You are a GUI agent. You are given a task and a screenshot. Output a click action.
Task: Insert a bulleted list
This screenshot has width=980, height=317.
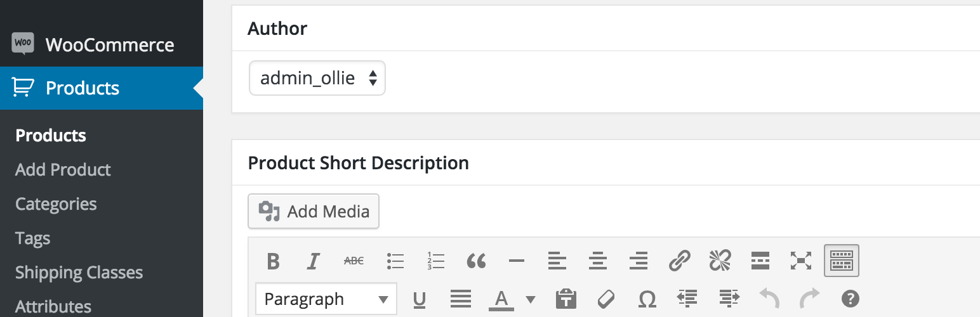click(395, 261)
